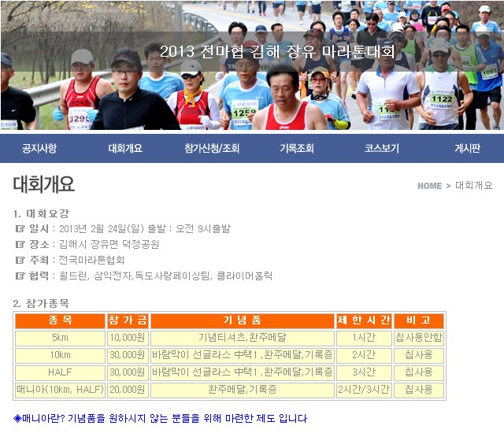Viewport: 504px width, 433px height.
Task: Click the 완주메달,기록증 souvenir cell in 매니아 row
Action: pyautogui.click(x=243, y=390)
